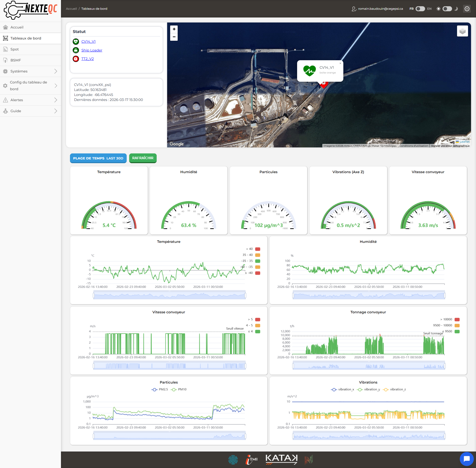This screenshot has width=476, height=468.
Task: Open the Ship Loader status link
Action: click(x=92, y=50)
